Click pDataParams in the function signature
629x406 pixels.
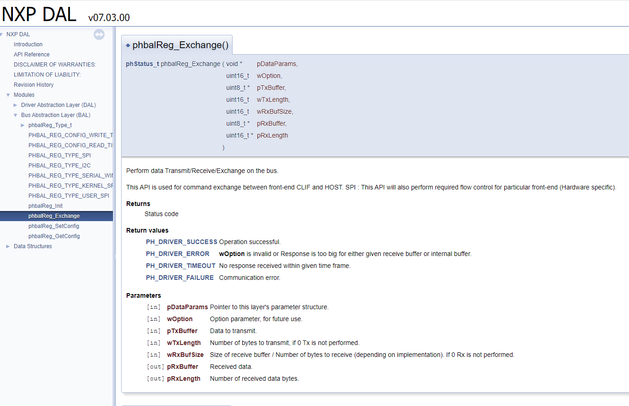tap(277, 64)
